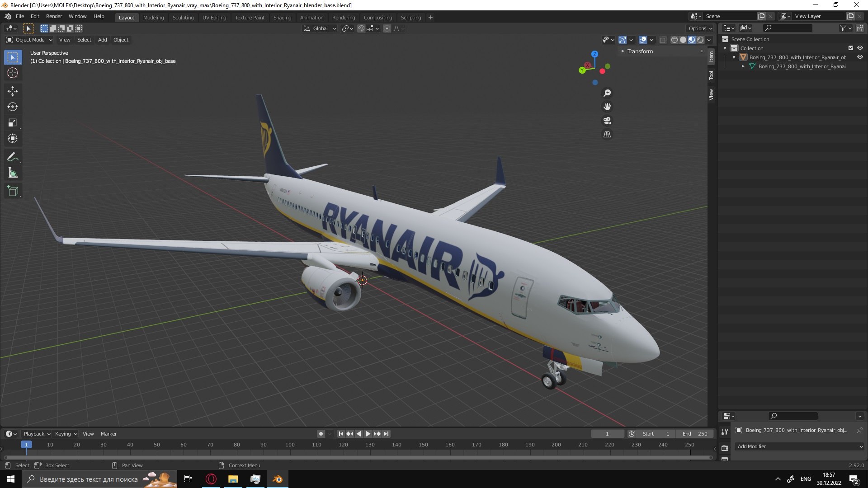The width and height of the screenshot is (868, 488).
Task: Select the Measure tool
Action: pos(13,173)
